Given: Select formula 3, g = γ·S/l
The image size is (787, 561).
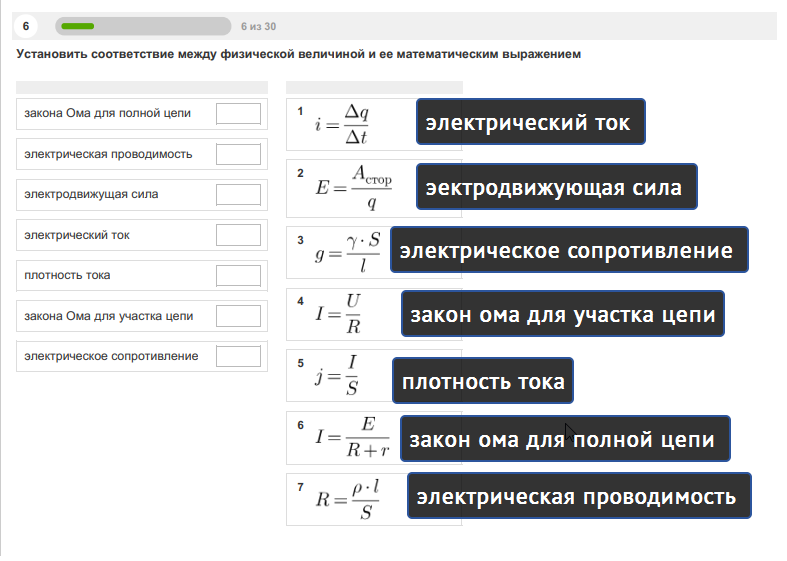Looking at the screenshot, I should pos(347,252).
